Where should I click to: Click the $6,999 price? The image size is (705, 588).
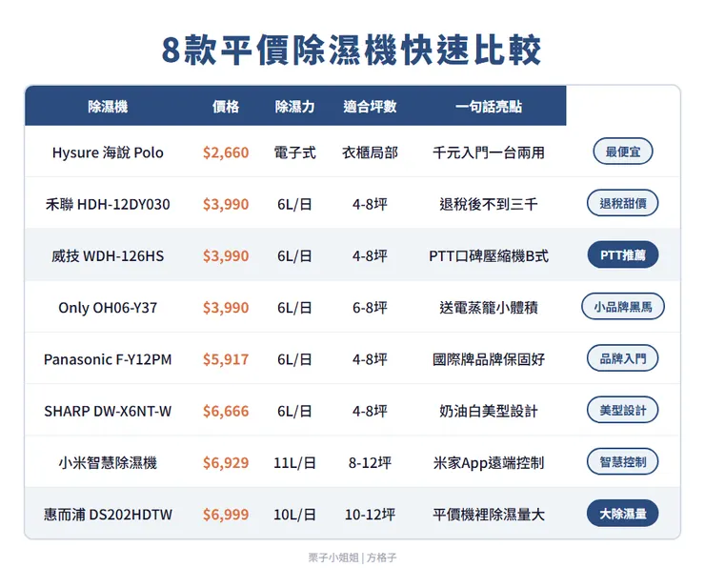226,515
